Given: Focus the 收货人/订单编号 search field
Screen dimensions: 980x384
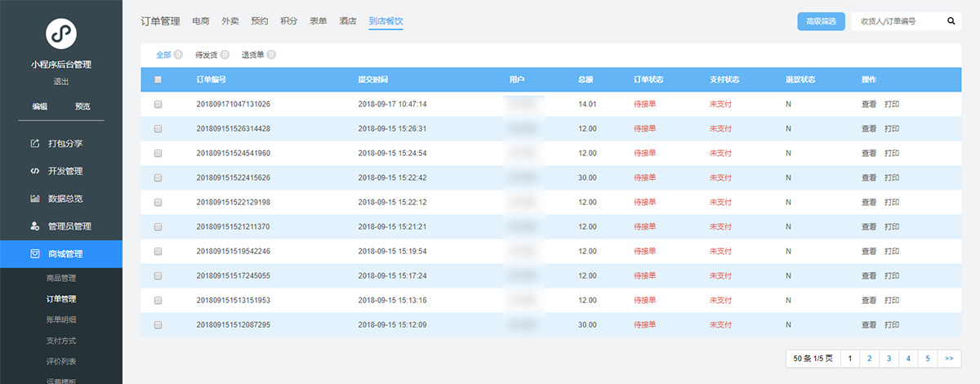Looking at the screenshot, I should [897, 21].
